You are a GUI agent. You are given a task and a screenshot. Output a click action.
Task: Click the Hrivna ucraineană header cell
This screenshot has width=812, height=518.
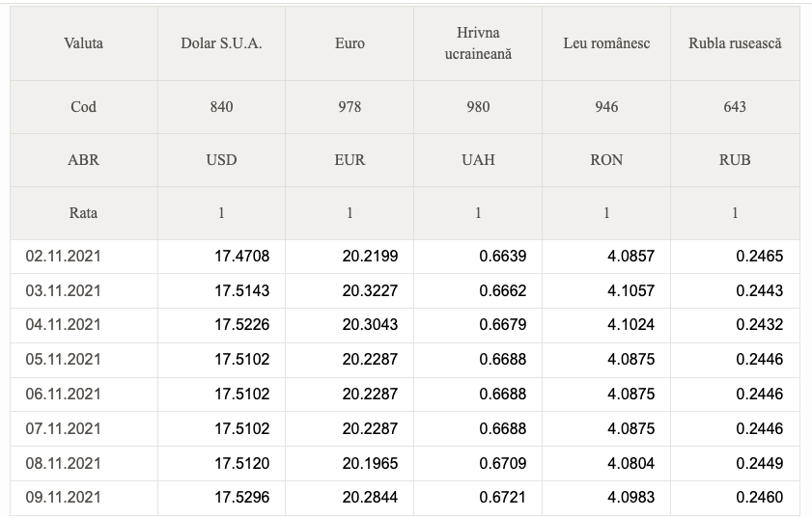pyautogui.click(x=478, y=43)
